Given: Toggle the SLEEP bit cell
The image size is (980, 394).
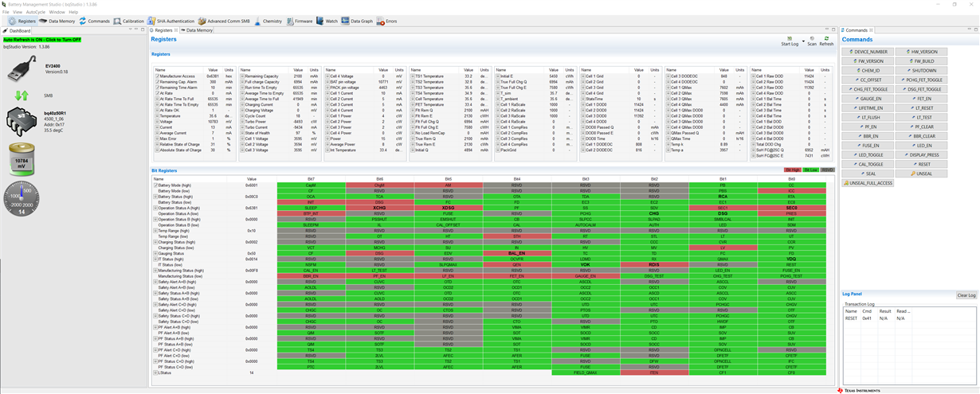Looking at the screenshot, I should (x=311, y=208).
